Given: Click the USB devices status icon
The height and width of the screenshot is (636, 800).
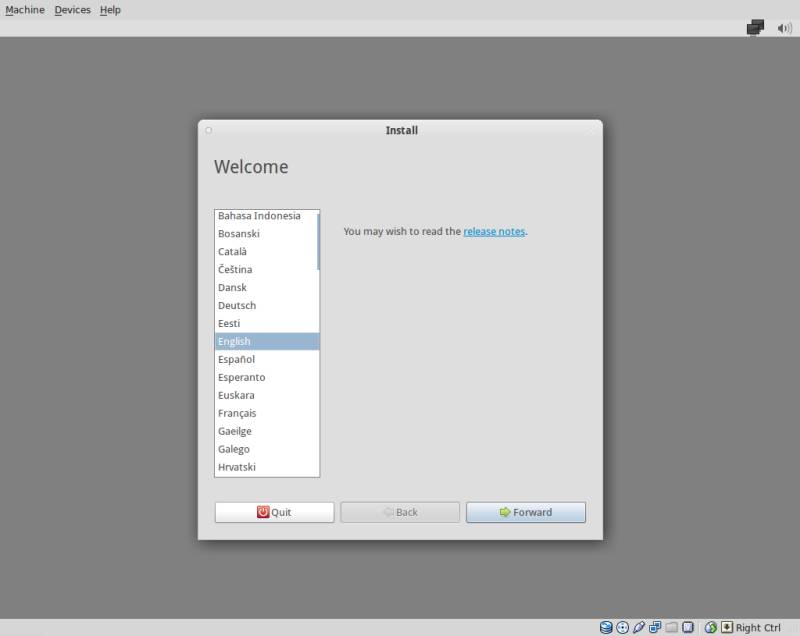Looking at the screenshot, I should click(639, 627).
